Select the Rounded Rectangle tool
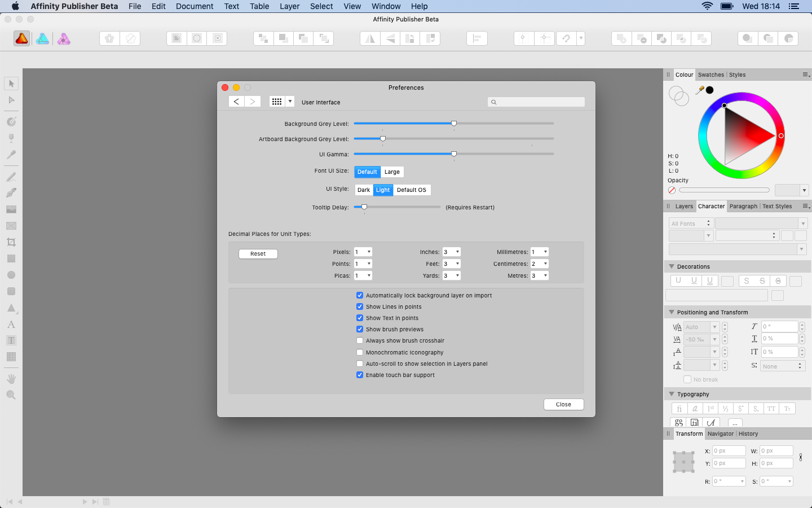This screenshot has width=812, height=508. pos(11,291)
